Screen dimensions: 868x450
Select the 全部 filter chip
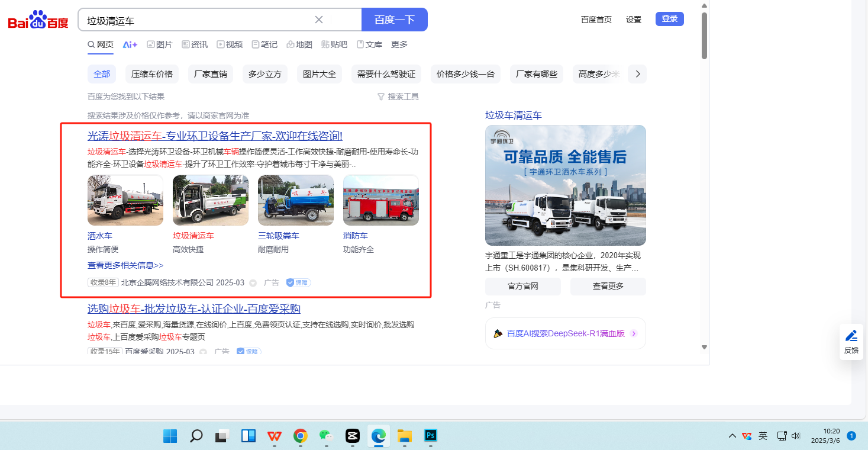click(x=102, y=74)
